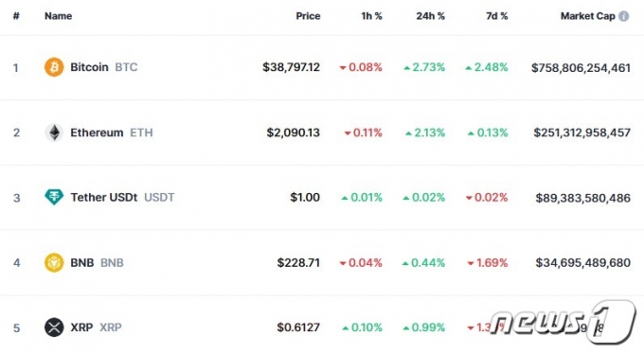The width and height of the screenshot is (644, 354).
Task: Sort the table by Price column
Action: 308,16
